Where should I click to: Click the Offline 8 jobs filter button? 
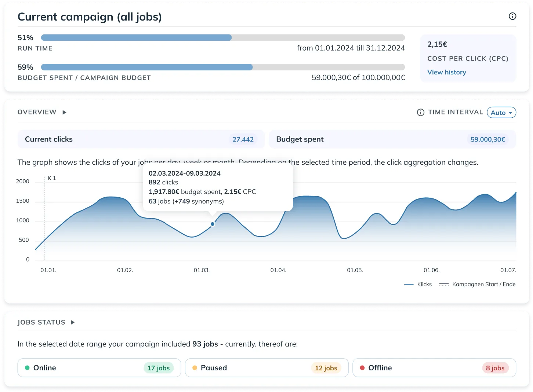click(x=434, y=368)
